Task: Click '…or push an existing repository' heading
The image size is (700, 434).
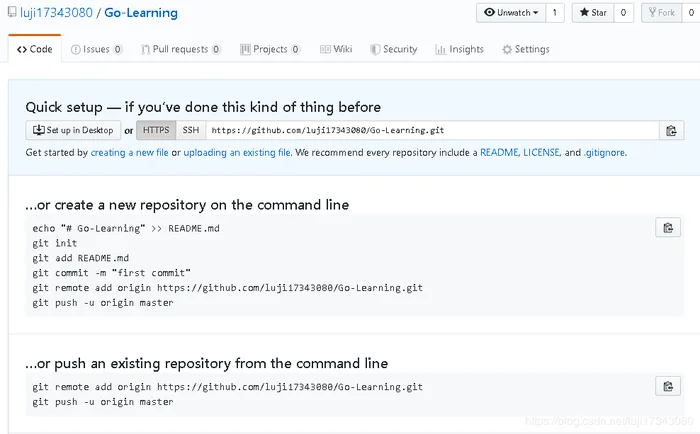Action: pyautogui.click(x=206, y=363)
